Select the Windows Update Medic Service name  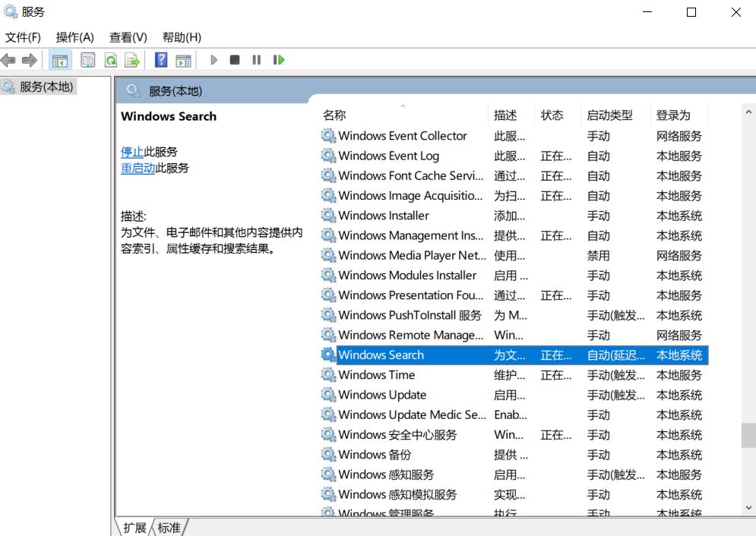413,415
